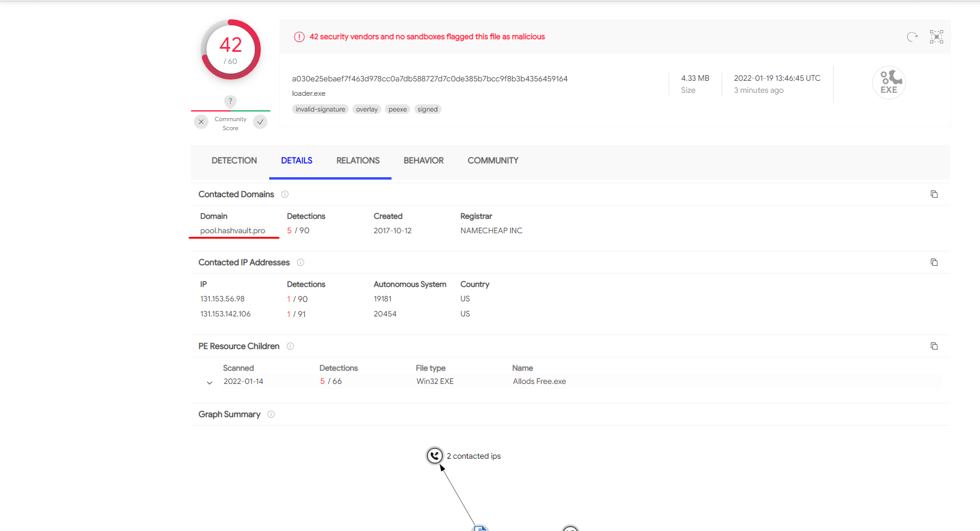Select the invalid-signature tag
This screenshot has height=531, width=980.
click(x=320, y=110)
